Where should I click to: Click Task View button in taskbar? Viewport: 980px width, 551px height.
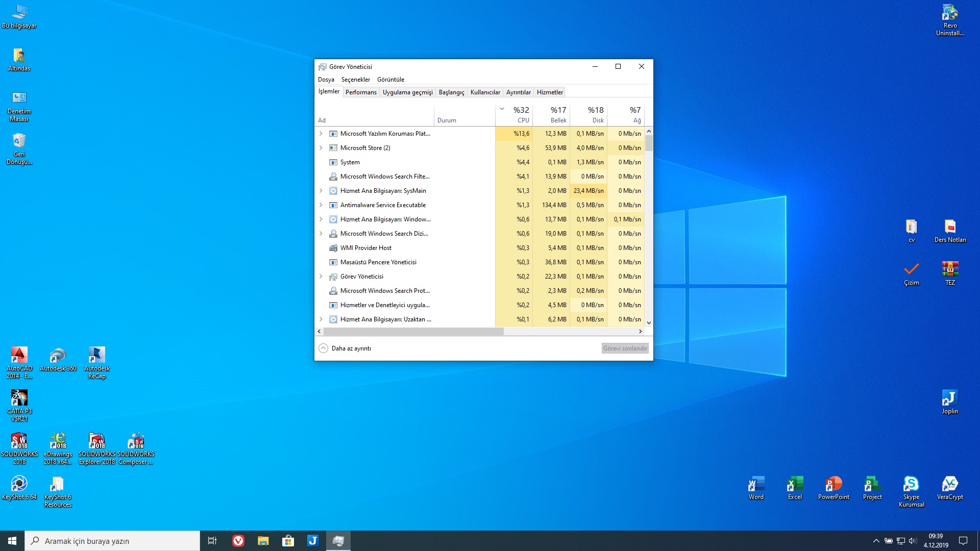click(x=212, y=541)
